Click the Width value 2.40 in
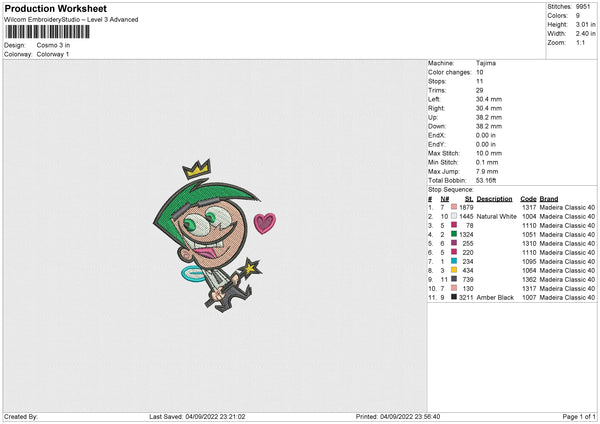 [585, 34]
